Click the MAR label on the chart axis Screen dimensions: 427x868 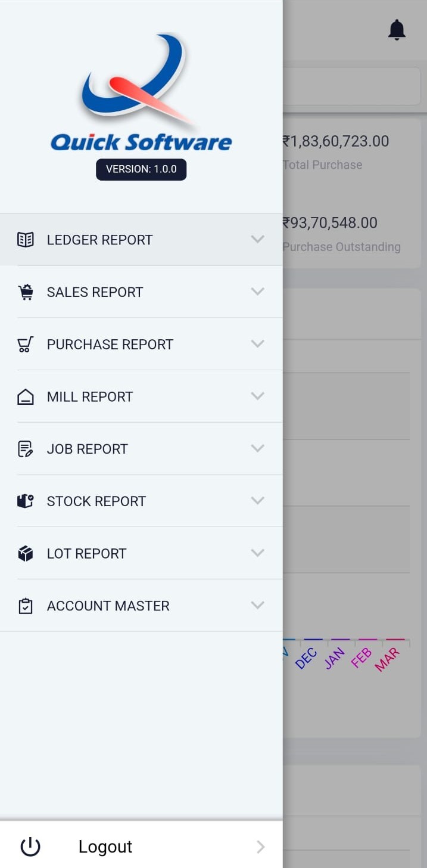[x=388, y=658]
